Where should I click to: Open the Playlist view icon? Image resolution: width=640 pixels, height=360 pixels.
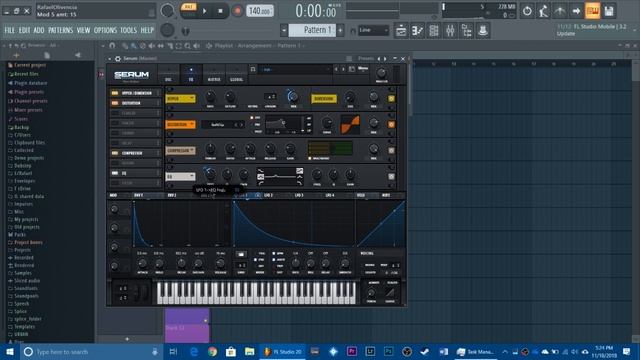[401, 31]
